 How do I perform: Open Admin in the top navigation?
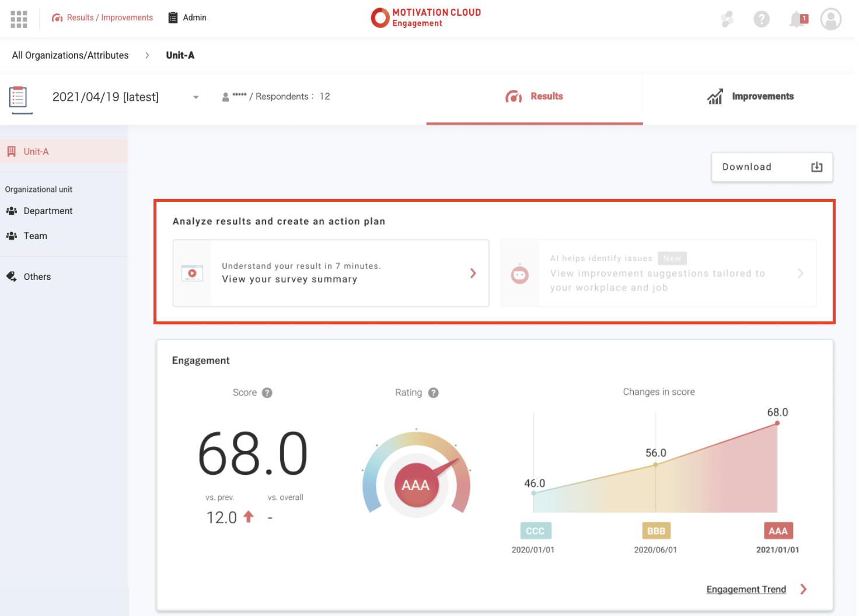click(x=187, y=17)
